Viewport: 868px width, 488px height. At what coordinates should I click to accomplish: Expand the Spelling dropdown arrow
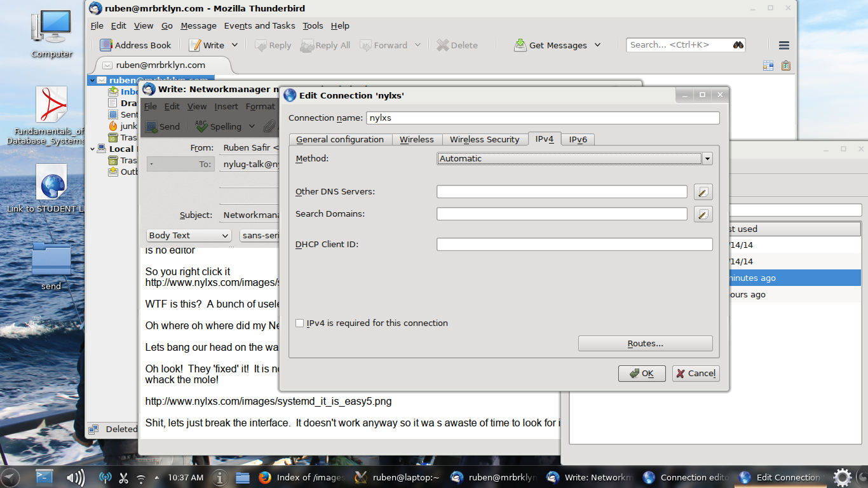(x=252, y=126)
